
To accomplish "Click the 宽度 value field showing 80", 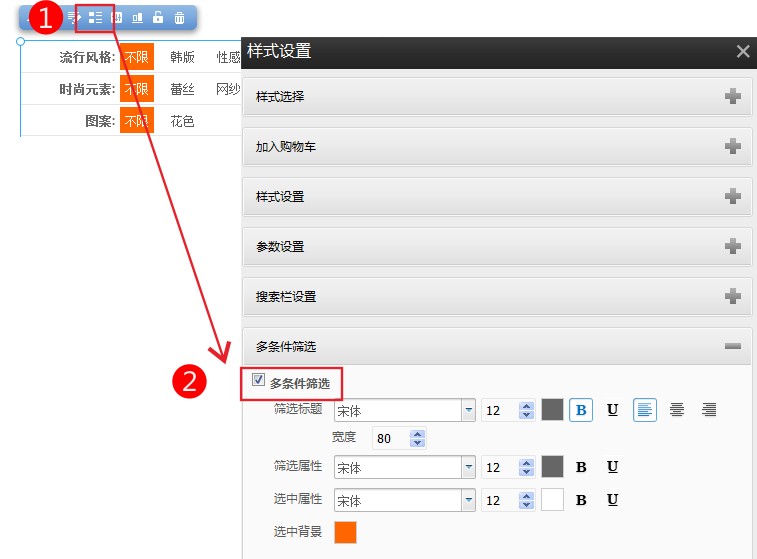I will [x=391, y=438].
